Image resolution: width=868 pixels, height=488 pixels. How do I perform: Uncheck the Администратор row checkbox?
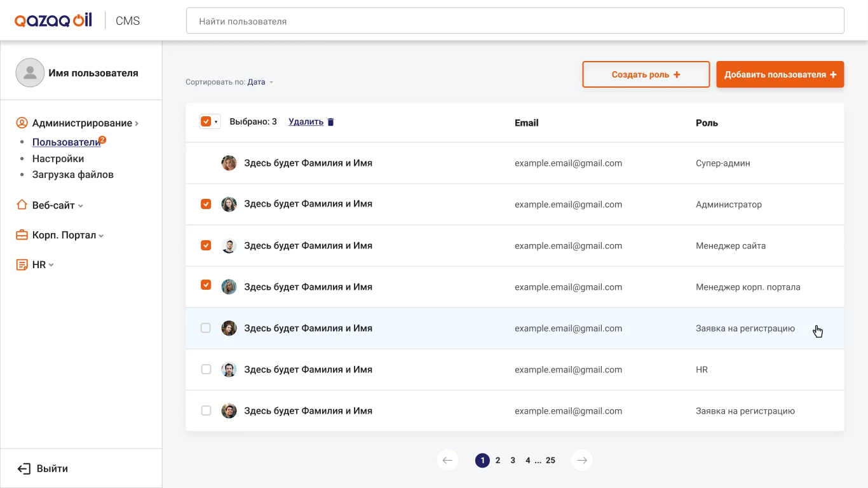point(206,204)
